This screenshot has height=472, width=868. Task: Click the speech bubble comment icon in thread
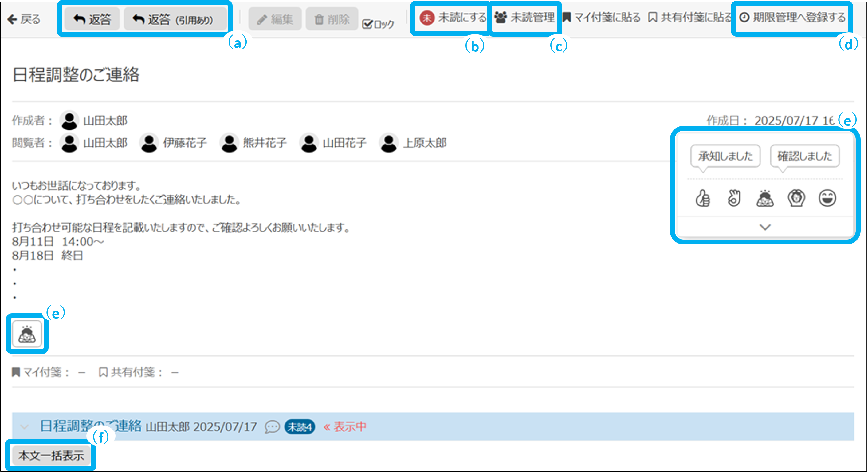(272, 427)
